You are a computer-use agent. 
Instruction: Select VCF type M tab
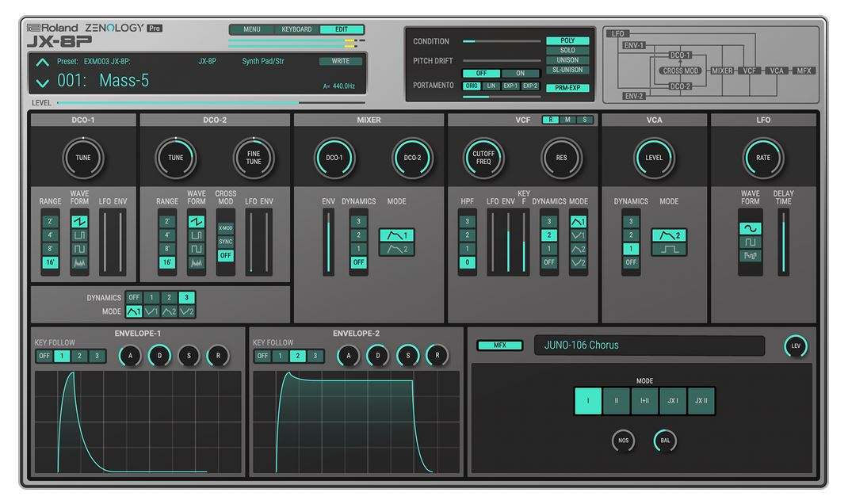click(x=567, y=120)
